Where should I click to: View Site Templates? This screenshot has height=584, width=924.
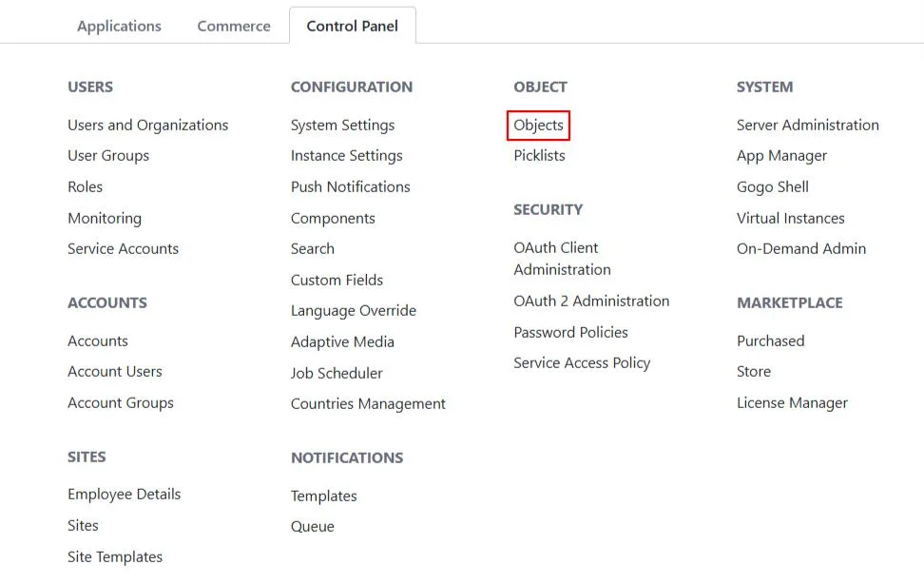tap(114, 556)
